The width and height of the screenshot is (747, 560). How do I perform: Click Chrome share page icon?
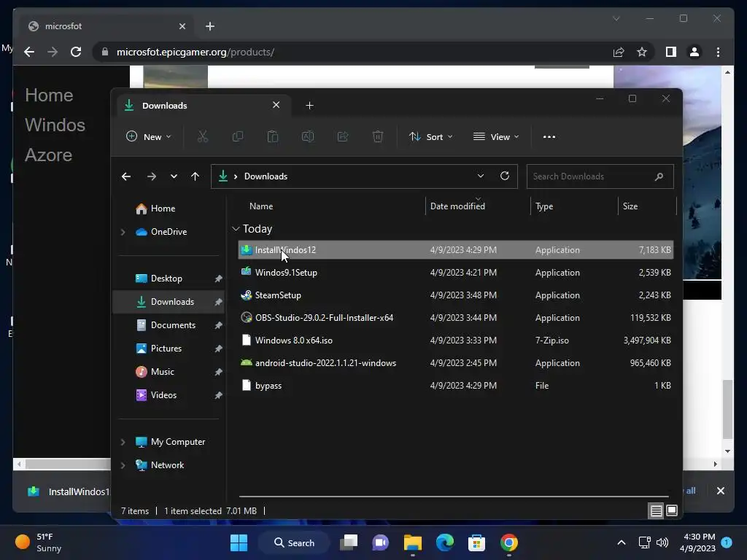[x=619, y=52]
